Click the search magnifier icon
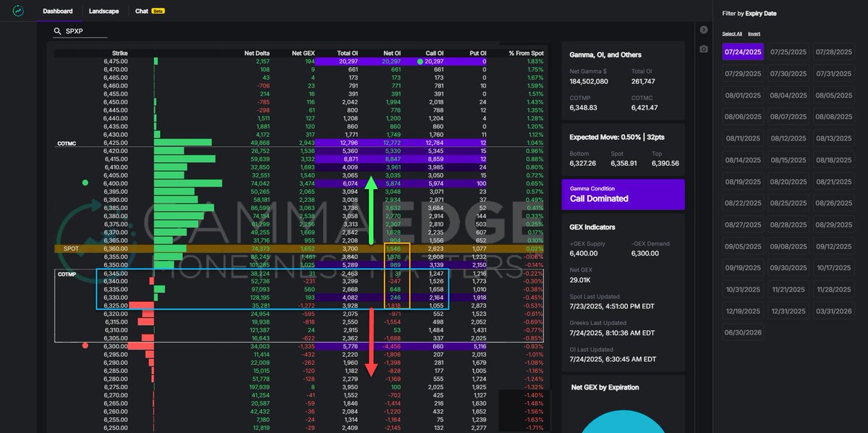Viewport: 868px width, 433px height. click(x=58, y=32)
